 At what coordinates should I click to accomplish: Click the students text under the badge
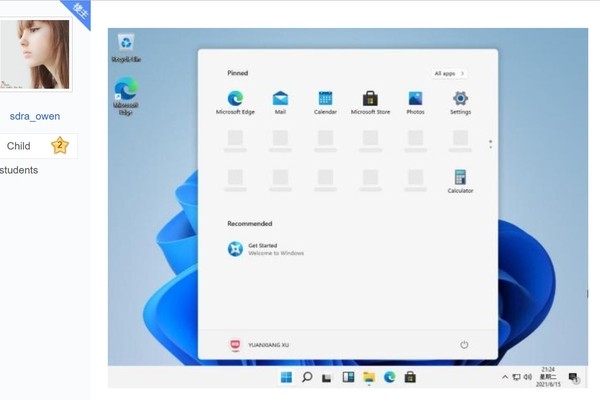click(19, 170)
